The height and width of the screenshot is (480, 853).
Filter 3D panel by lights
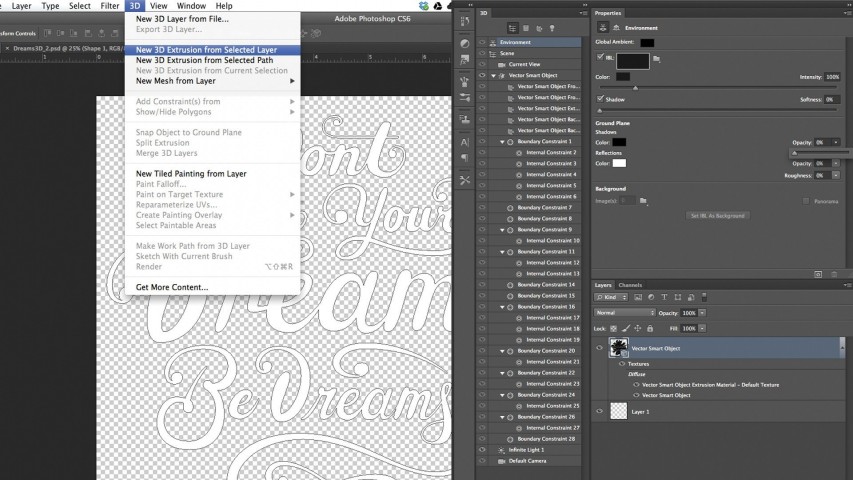552,28
